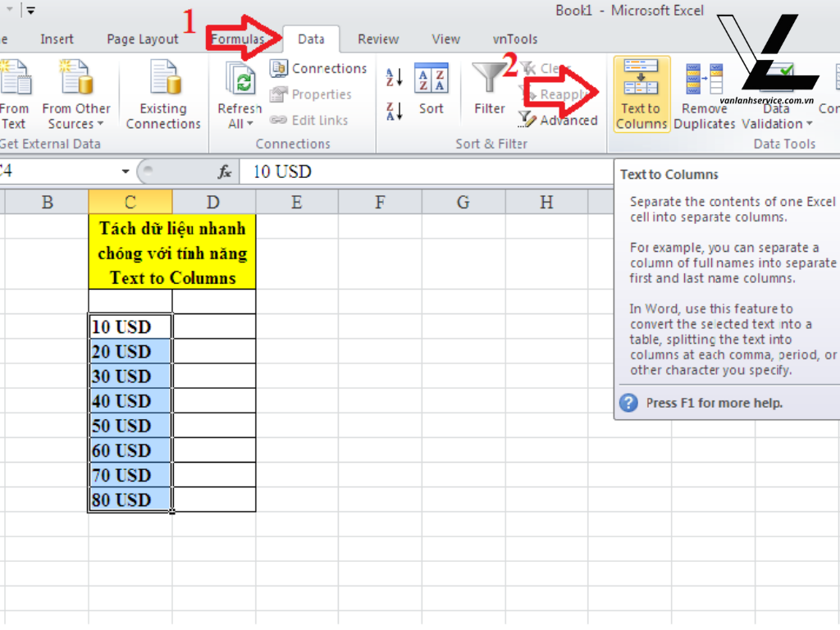Click the Connections button in ribbon

[x=318, y=68]
